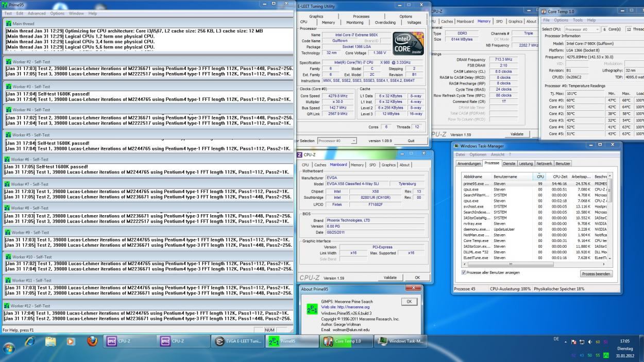This screenshot has height=362, width=644.
Task: Select Graphics tab in CPU-Z Memory window
Action: (x=515, y=22)
